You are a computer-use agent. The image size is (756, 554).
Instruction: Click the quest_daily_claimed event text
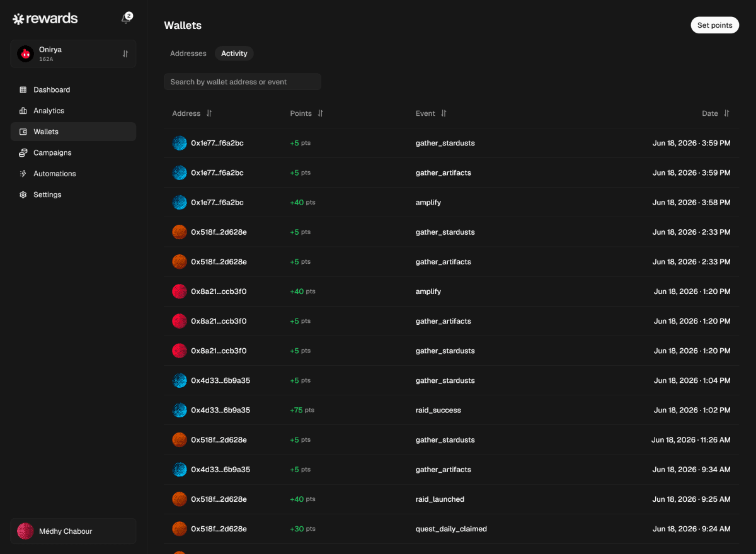[451, 529]
